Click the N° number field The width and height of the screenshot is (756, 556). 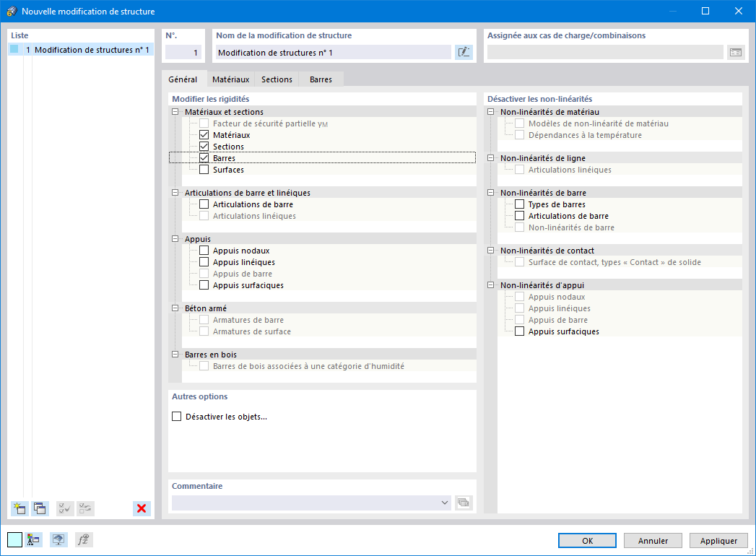(183, 53)
